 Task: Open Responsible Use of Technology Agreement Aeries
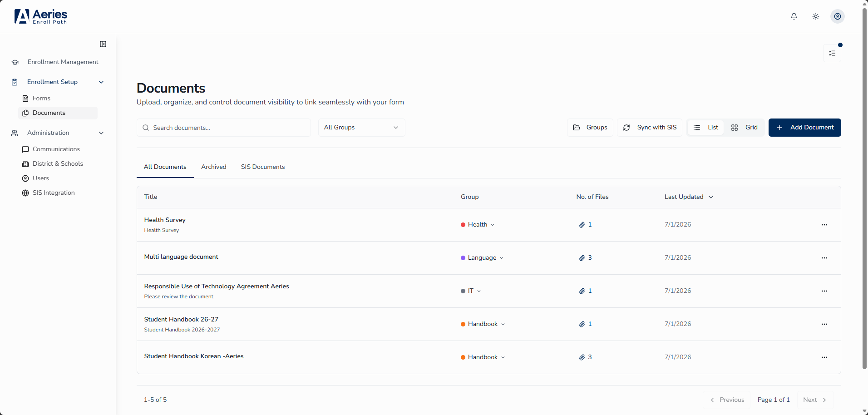[217, 286]
